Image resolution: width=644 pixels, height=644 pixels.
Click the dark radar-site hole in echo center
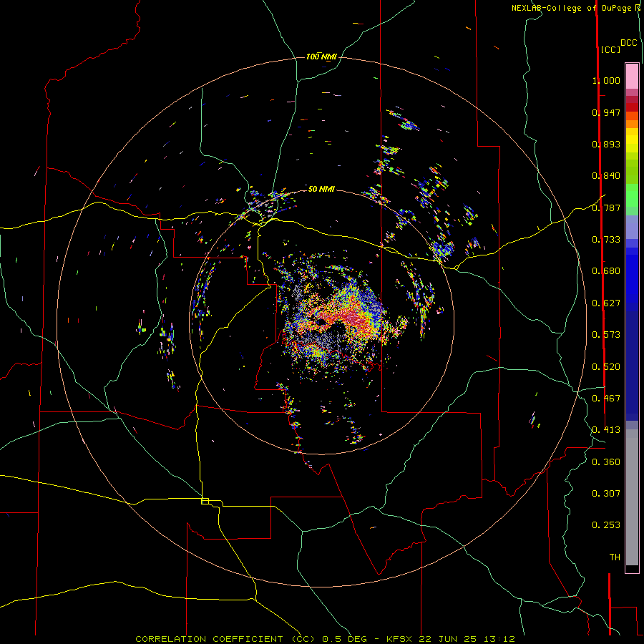click(x=321, y=321)
